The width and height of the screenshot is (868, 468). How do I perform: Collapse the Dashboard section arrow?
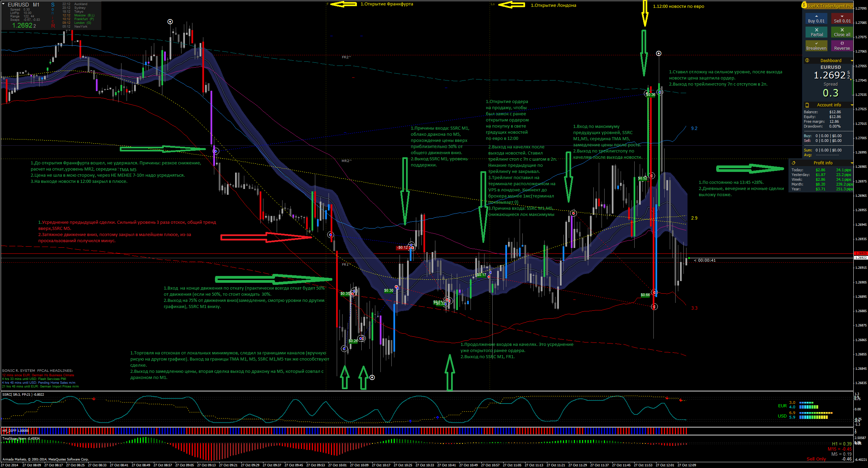coord(852,61)
